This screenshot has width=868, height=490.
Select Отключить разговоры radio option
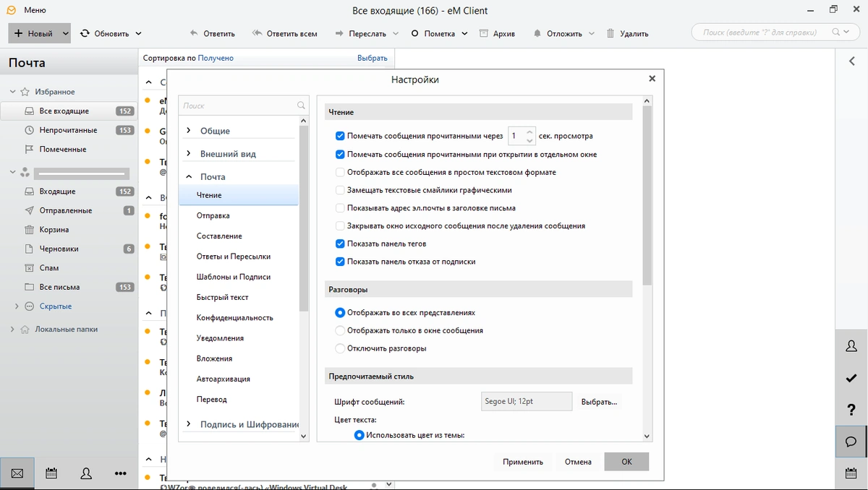coord(340,348)
